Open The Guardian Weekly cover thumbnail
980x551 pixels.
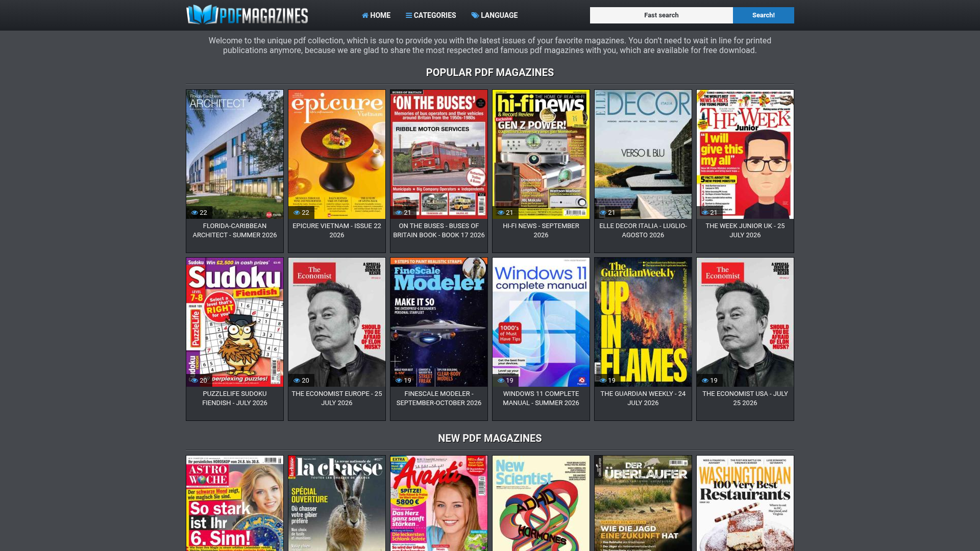(x=643, y=322)
